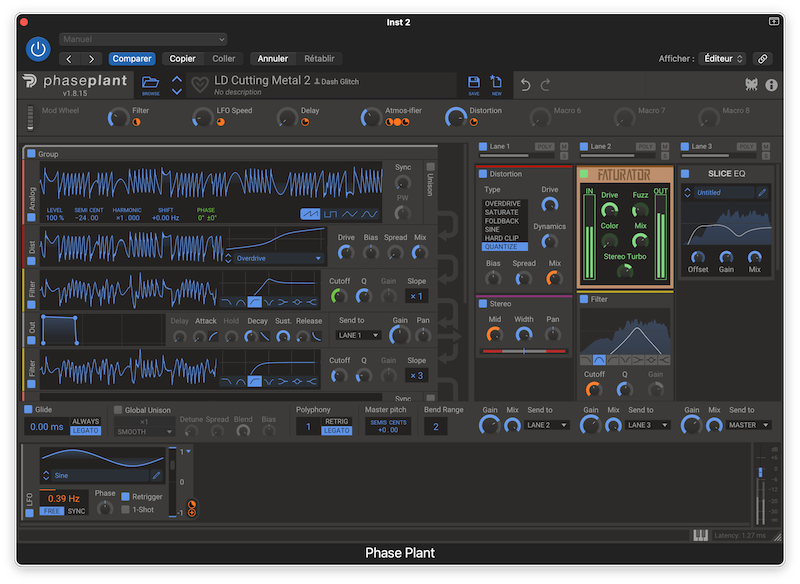The height and width of the screenshot is (584, 800).
Task: Save the preset with floppy disk icon
Action: click(473, 83)
